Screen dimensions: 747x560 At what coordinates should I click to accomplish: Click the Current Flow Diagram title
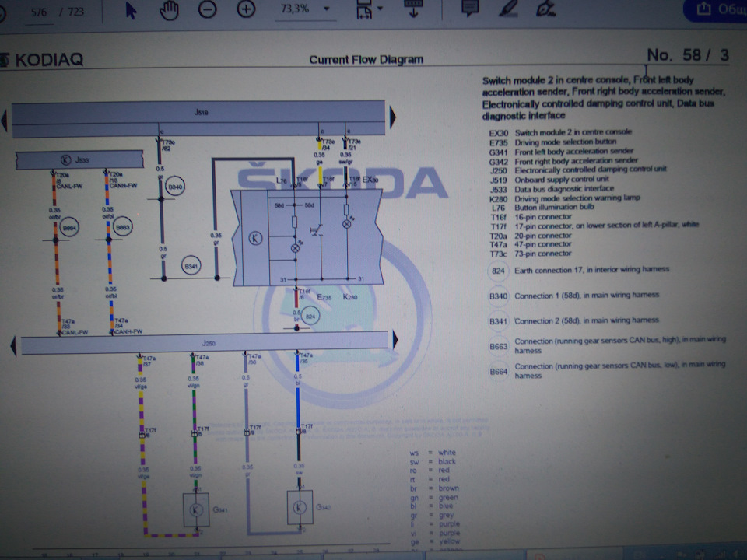click(x=366, y=60)
